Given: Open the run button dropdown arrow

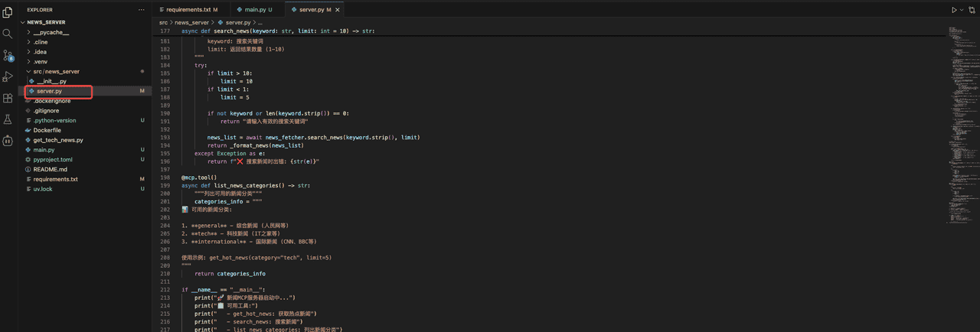Looking at the screenshot, I should click(962, 10).
